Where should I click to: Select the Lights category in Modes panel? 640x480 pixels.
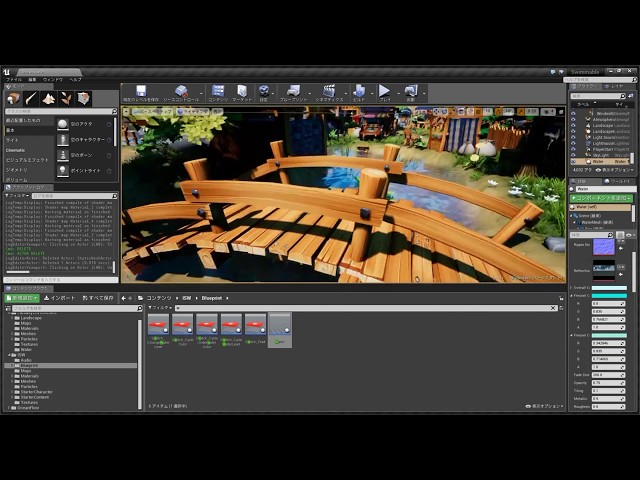click(12, 140)
